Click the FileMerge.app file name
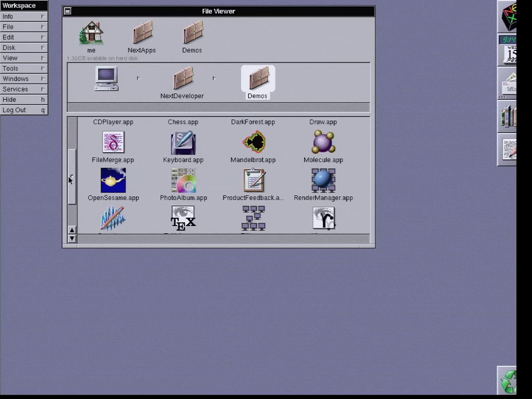Screen dimensions: 532x399 pyautogui.click(x=113, y=160)
